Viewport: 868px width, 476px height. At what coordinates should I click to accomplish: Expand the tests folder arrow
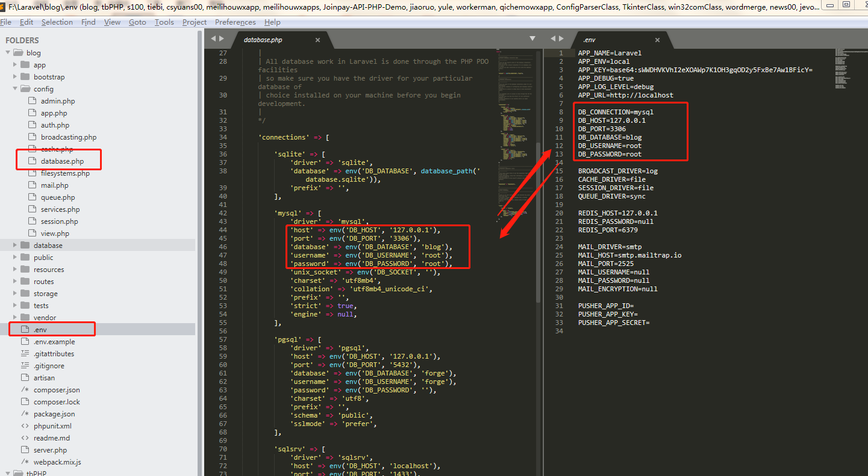click(x=15, y=306)
